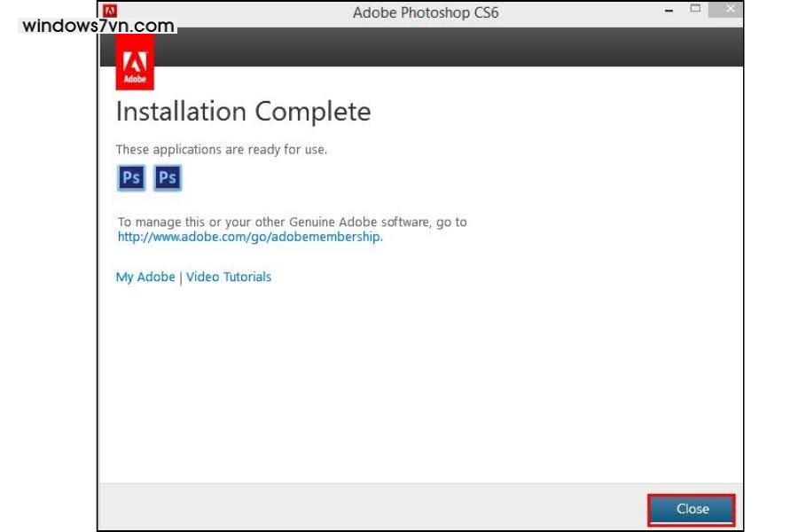This screenshot has width=798, height=532.
Task: Click the dark header banner beside Adobe logo
Action: tap(443, 50)
